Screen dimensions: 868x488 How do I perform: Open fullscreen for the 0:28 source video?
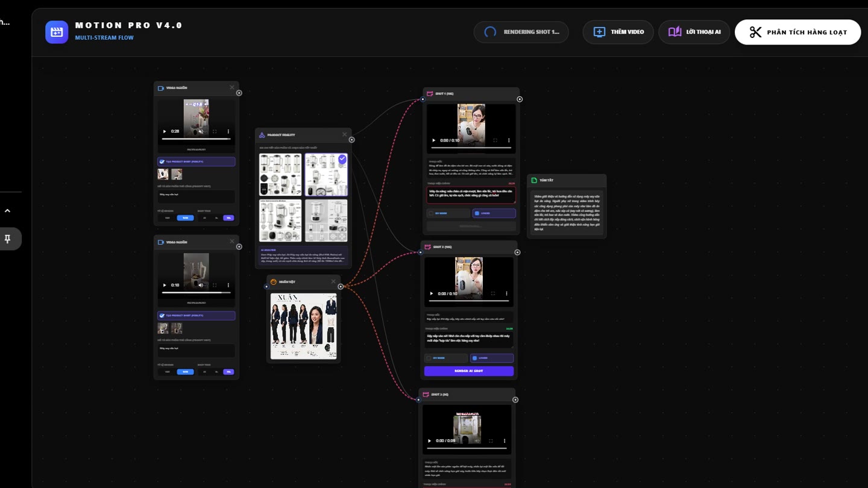215,131
